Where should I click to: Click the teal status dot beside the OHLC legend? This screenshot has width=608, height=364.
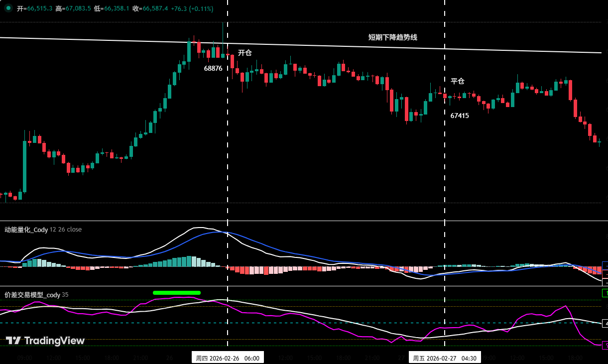point(8,8)
